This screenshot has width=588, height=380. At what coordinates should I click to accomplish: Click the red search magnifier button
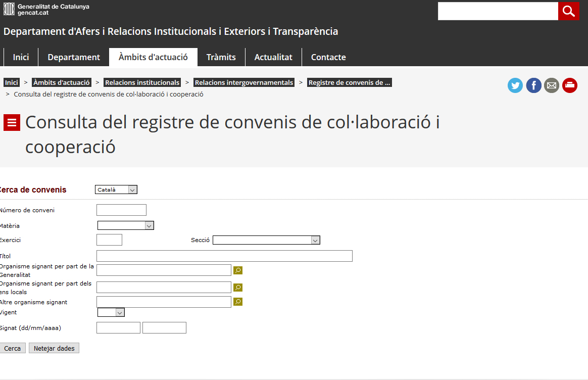(568, 11)
